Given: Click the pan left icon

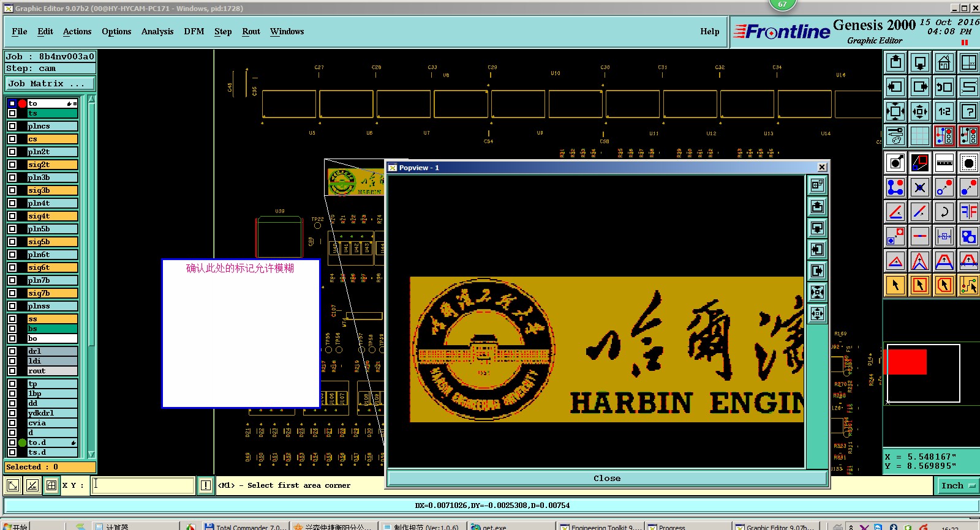Looking at the screenshot, I should [895, 87].
